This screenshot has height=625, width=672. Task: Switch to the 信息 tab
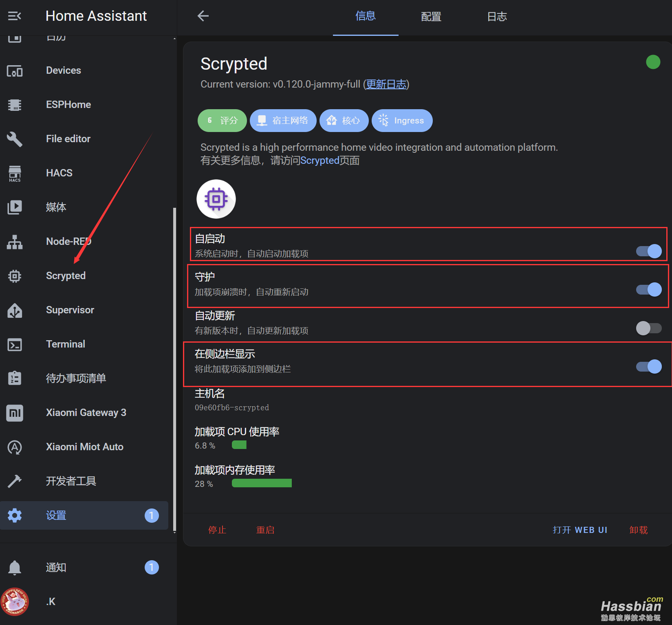[366, 16]
